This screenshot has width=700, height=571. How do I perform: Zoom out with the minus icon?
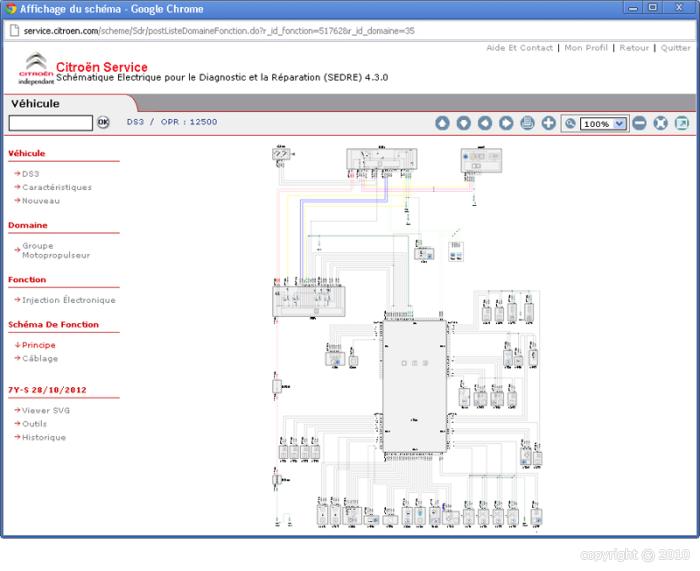point(639,123)
